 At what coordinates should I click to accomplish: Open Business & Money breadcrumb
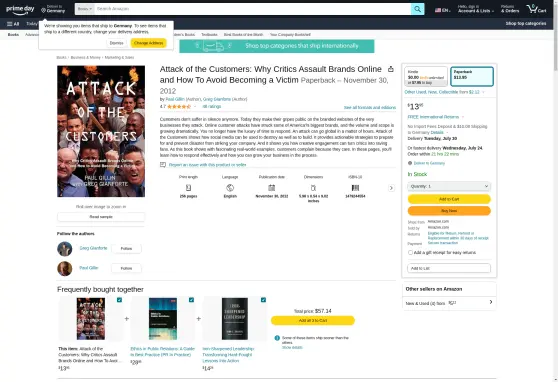(x=85, y=57)
